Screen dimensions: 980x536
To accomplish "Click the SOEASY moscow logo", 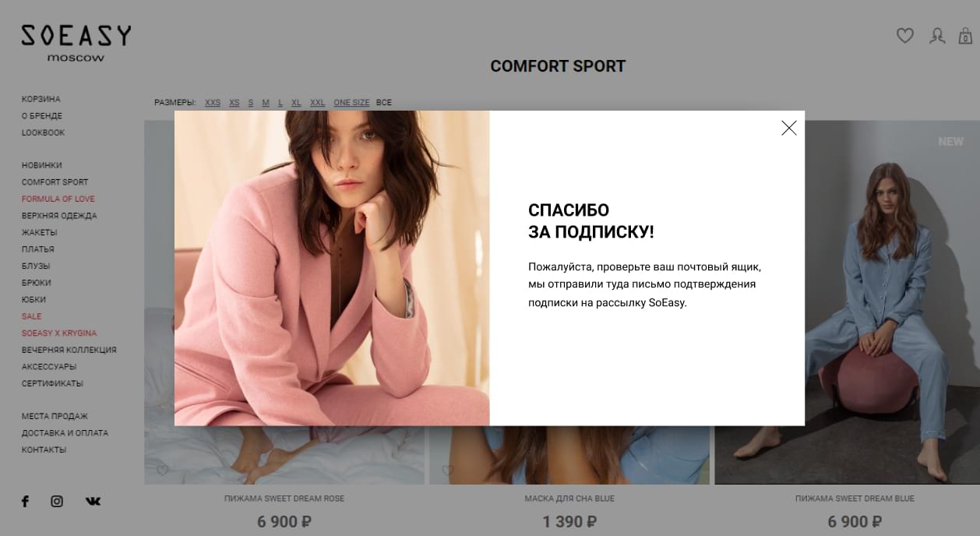I will [x=76, y=43].
